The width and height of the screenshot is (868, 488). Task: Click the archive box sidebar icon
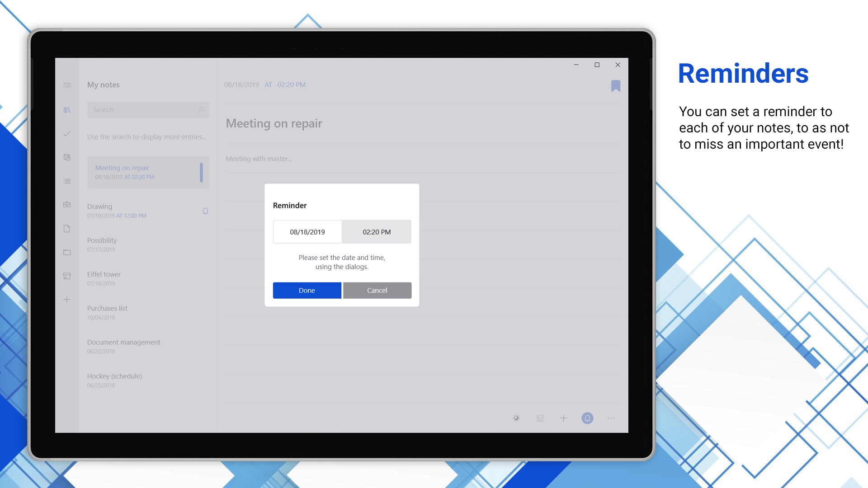tap(67, 276)
